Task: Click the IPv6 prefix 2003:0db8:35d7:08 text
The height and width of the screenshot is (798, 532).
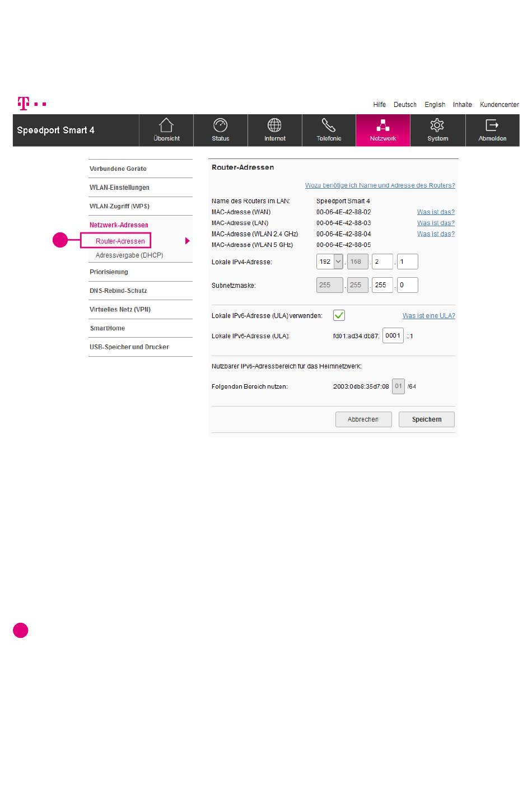Action: [x=361, y=386]
